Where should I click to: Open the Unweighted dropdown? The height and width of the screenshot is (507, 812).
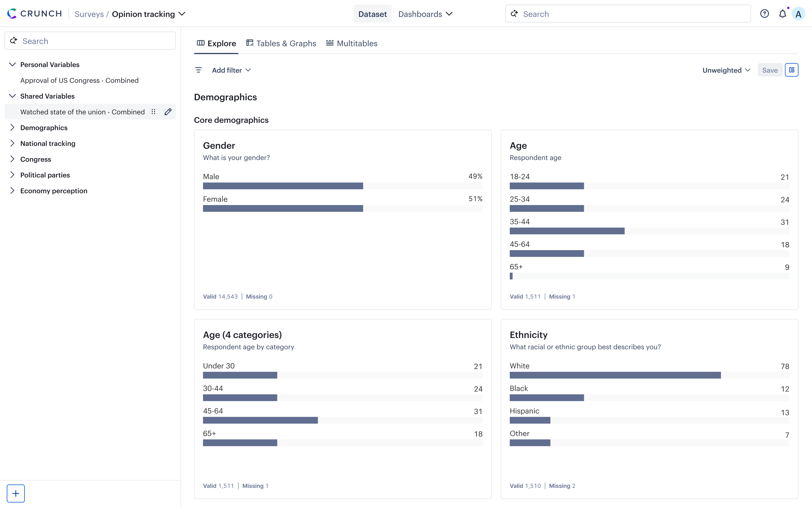click(x=726, y=70)
